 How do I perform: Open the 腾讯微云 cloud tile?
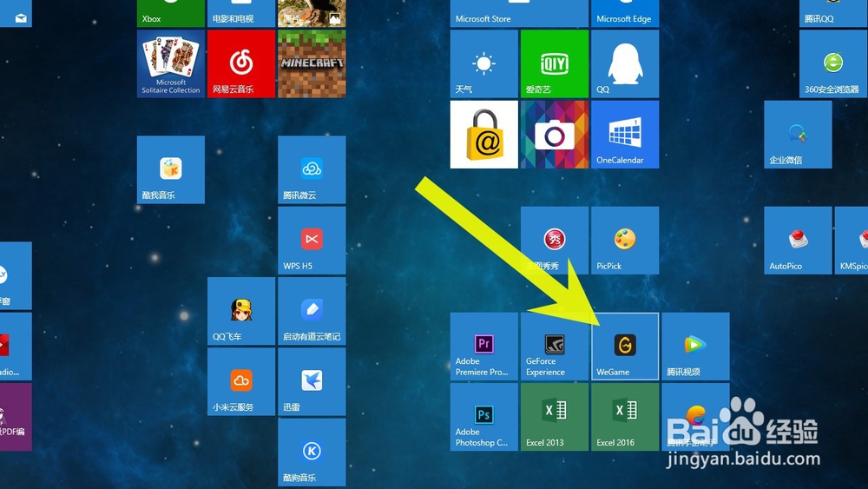[x=312, y=169]
